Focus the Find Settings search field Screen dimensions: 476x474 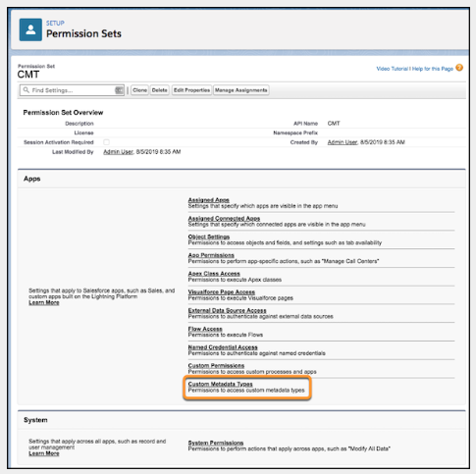click(72, 90)
